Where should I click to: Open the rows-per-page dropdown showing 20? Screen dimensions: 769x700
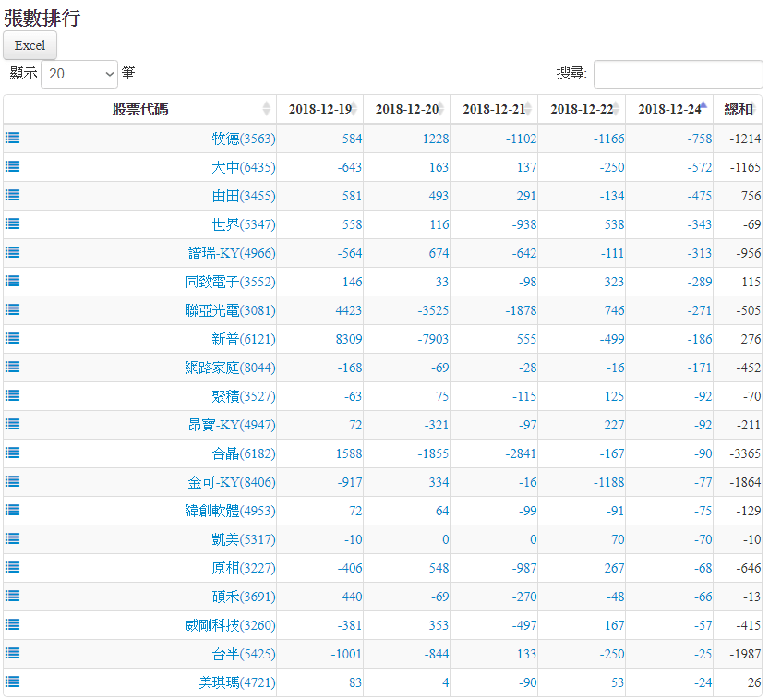click(x=79, y=74)
